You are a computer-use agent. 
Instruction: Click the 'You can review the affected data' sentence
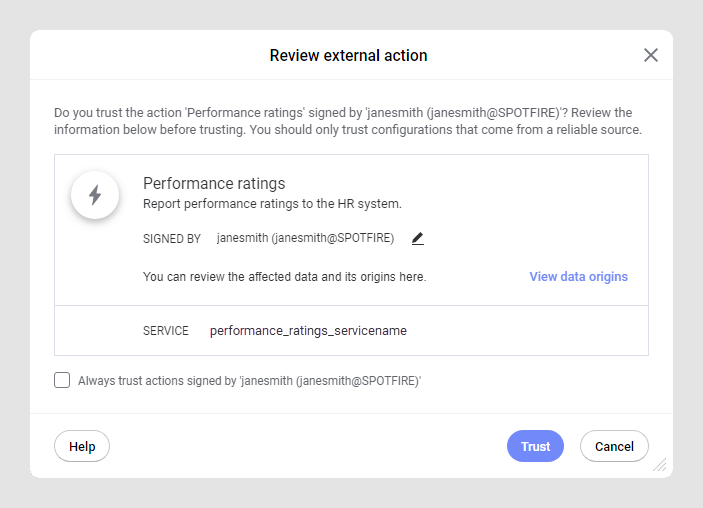(x=284, y=277)
